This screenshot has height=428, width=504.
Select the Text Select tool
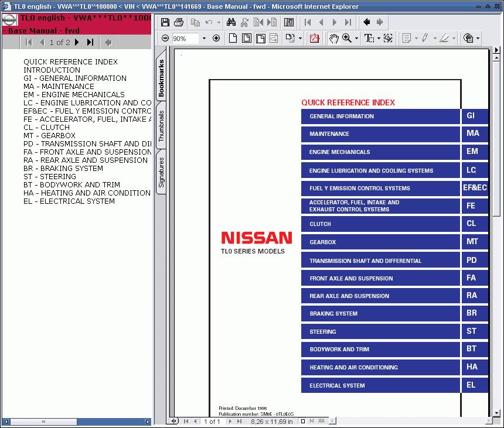tap(369, 39)
